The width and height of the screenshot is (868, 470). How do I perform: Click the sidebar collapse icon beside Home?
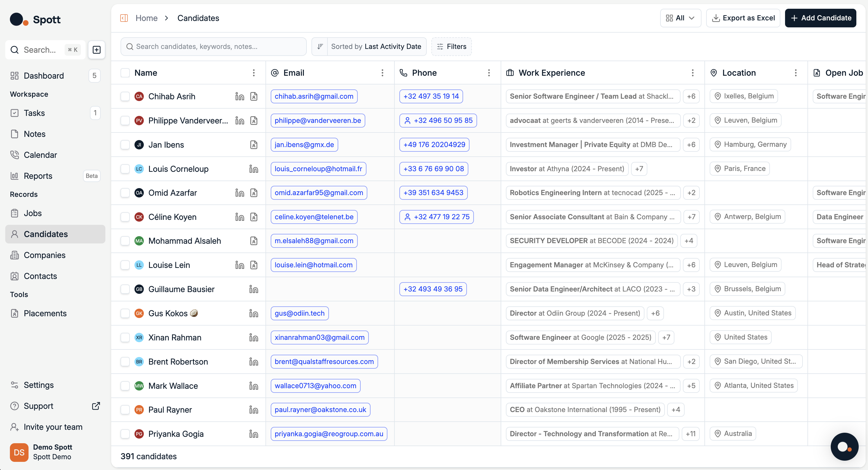(x=124, y=18)
